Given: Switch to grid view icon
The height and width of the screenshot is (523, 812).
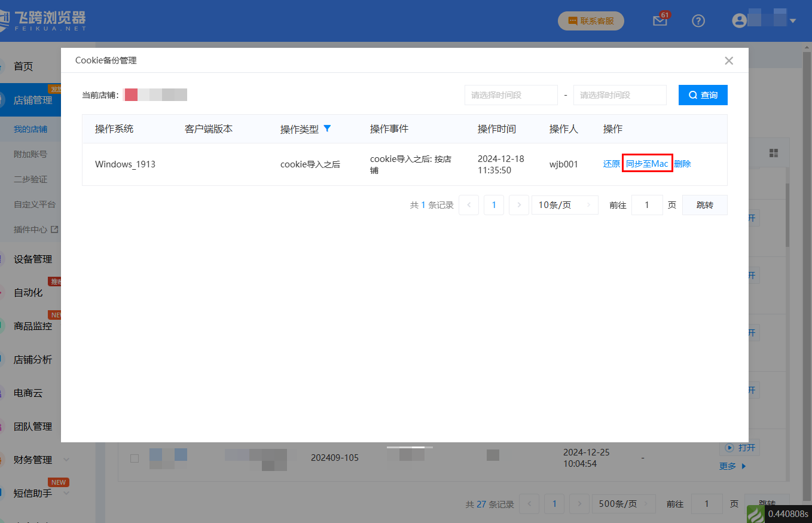Looking at the screenshot, I should (x=774, y=153).
